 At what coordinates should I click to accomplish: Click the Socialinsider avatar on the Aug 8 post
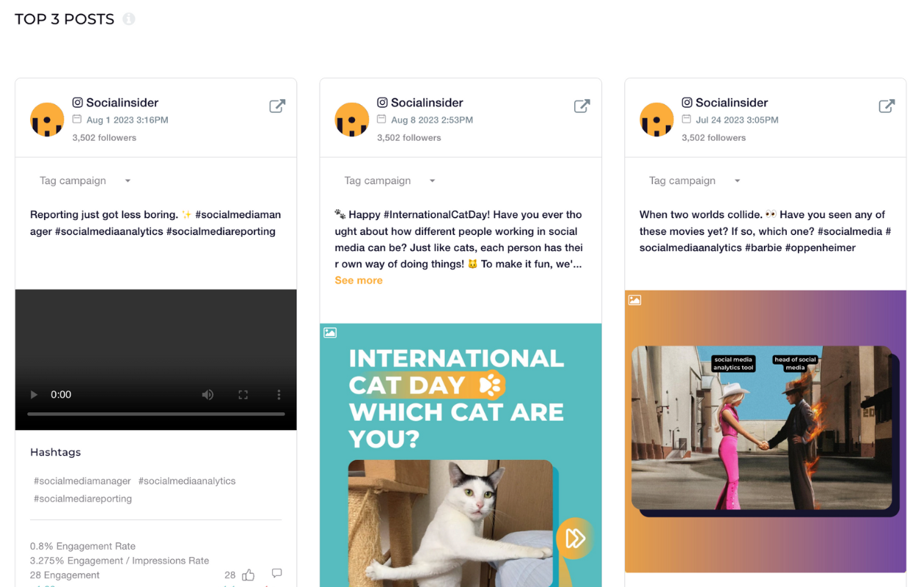[352, 120]
